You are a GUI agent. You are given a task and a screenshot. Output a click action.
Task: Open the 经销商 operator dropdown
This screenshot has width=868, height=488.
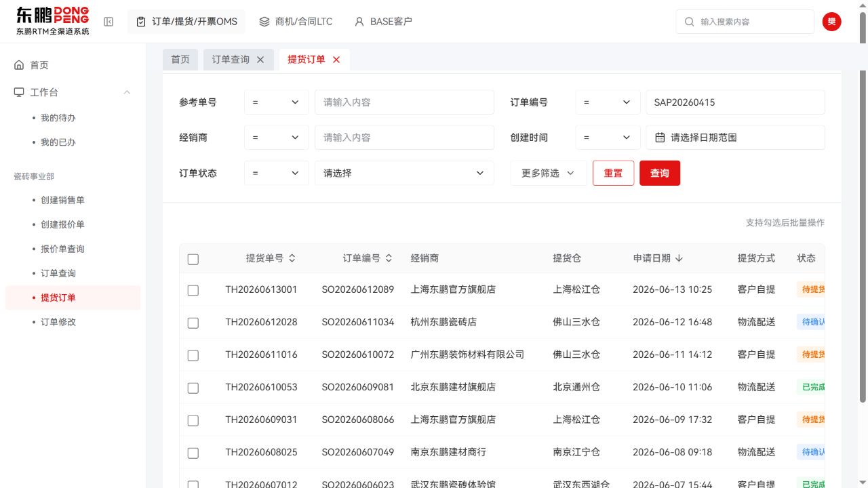click(x=277, y=138)
